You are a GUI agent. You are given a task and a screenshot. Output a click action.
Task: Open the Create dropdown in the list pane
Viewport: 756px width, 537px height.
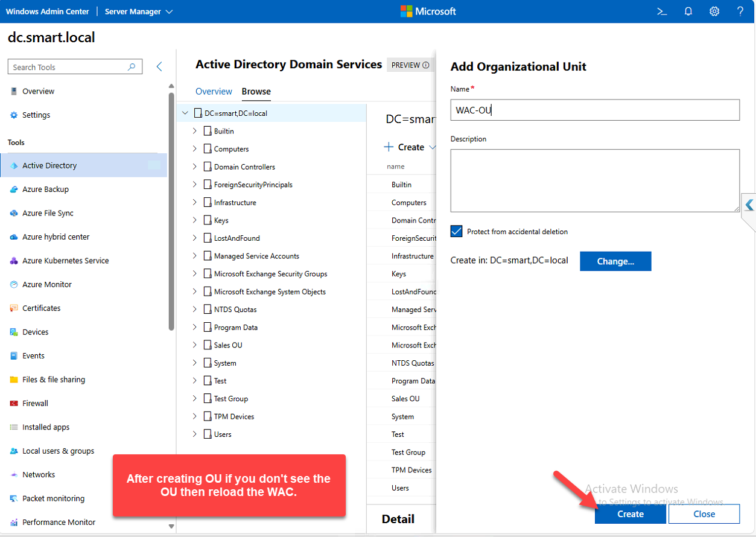tap(410, 147)
